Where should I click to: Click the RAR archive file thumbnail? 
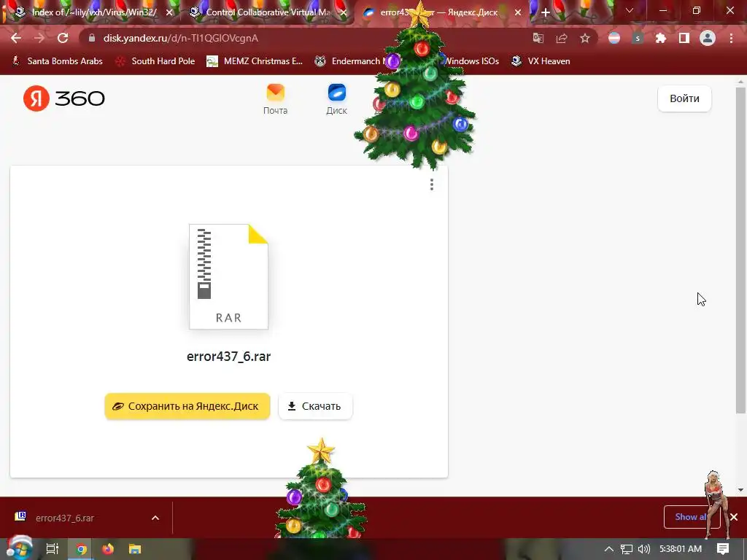228,276
